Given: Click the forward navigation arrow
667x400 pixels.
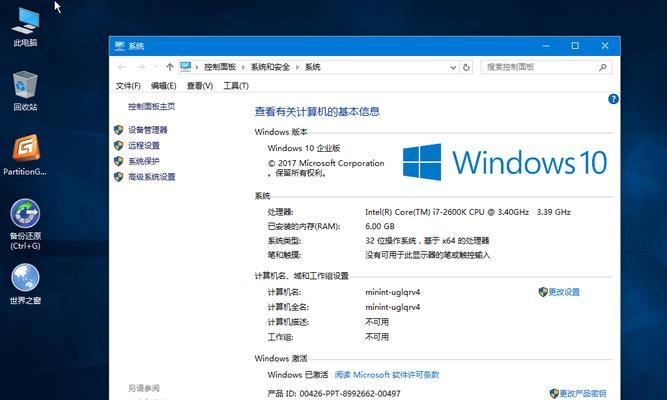Looking at the screenshot, I should point(141,67).
